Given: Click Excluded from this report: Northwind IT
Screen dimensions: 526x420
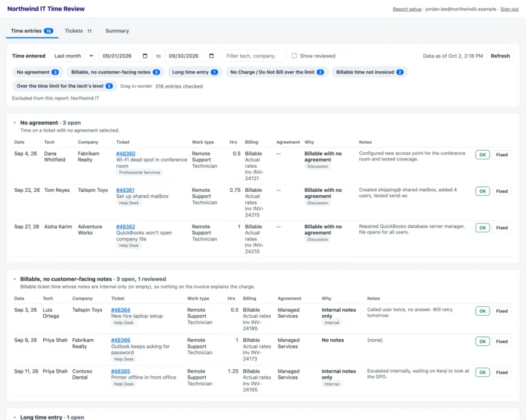Looking at the screenshot, I should click(55, 98).
